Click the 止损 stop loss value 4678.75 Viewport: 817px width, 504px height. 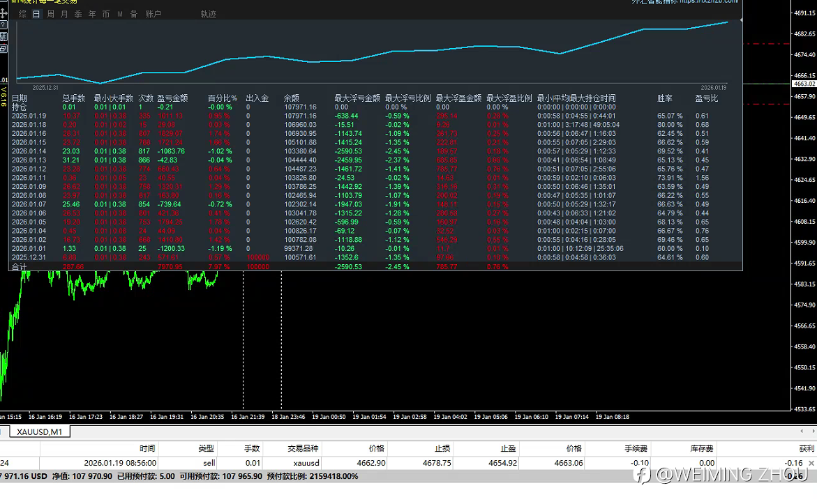[x=437, y=463]
